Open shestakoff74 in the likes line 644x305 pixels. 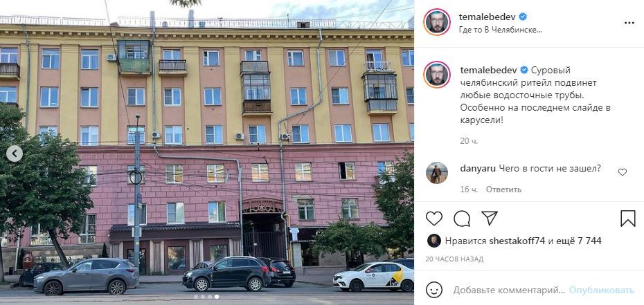point(517,241)
